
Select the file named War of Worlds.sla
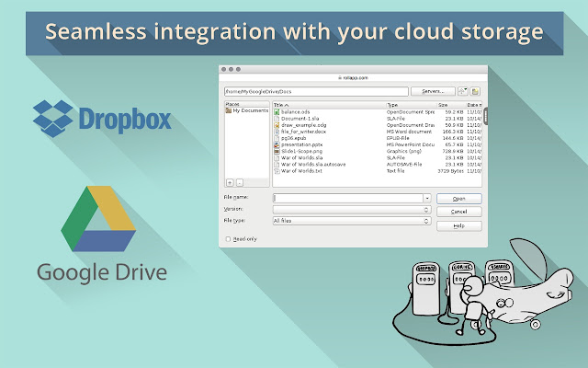coord(302,157)
